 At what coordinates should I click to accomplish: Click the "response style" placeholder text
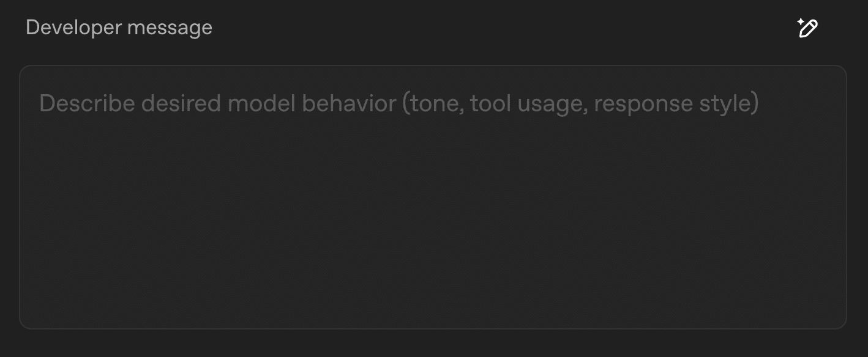click(676, 103)
